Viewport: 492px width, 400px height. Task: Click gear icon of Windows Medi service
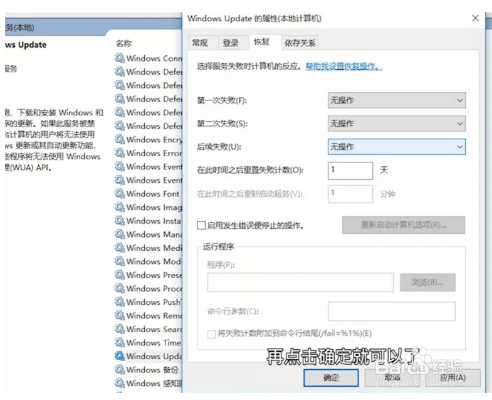click(x=120, y=248)
